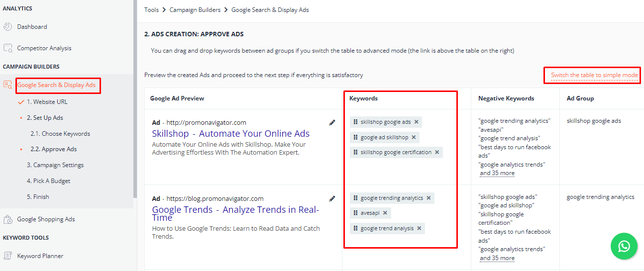Go to step 2.2. Approve Ads

coord(53,149)
